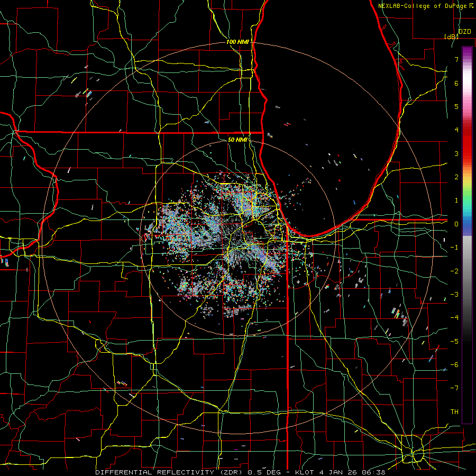Select the -2 dB scale label

(x=454, y=271)
